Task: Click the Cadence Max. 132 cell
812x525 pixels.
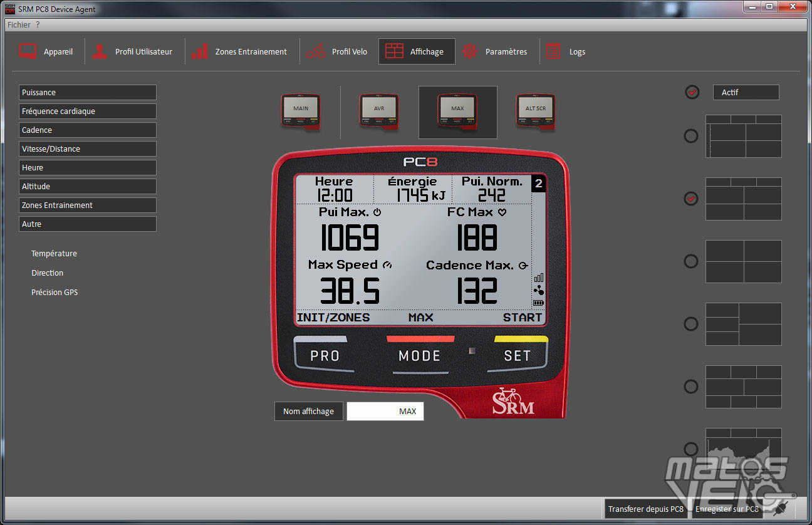Action: pos(477,283)
